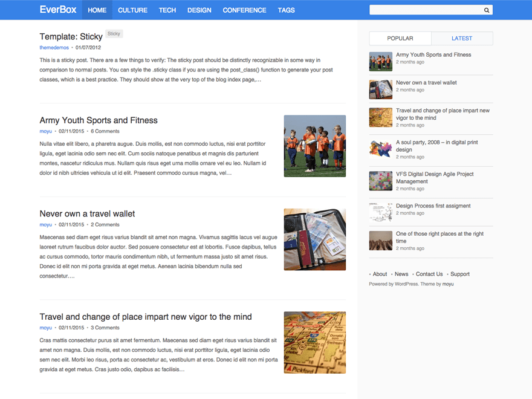Click the themedemos author link
This screenshot has width=532, height=399.
tap(54, 47)
